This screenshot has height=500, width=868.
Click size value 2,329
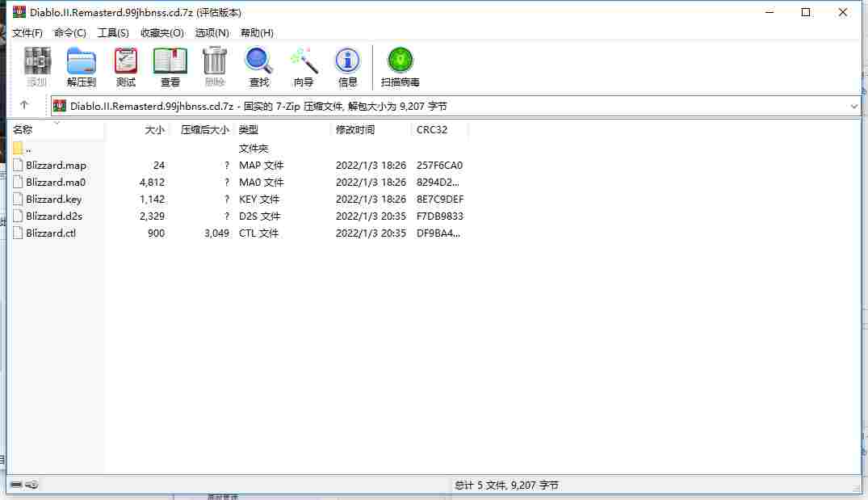(x=153, y=216)
